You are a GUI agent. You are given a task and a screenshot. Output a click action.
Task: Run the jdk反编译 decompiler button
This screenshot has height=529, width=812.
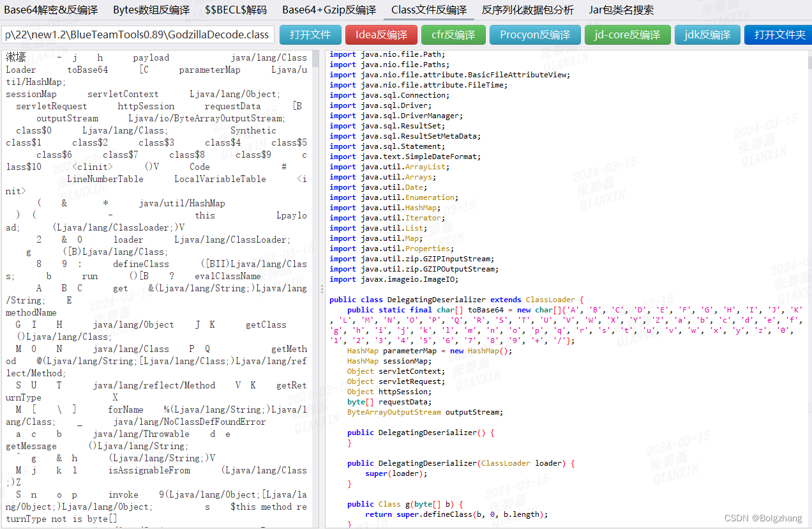point(707,34)
